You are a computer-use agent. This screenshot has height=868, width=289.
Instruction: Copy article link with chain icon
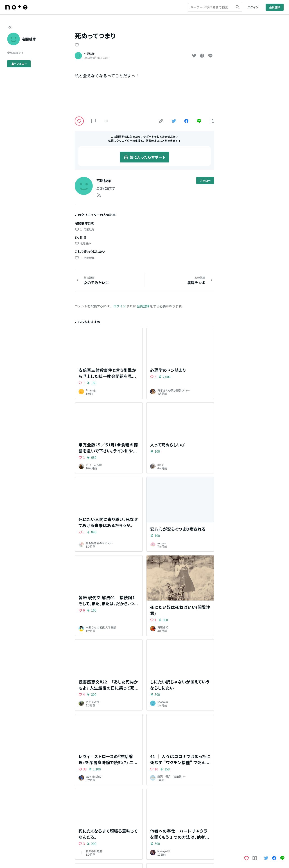point(161,121)
